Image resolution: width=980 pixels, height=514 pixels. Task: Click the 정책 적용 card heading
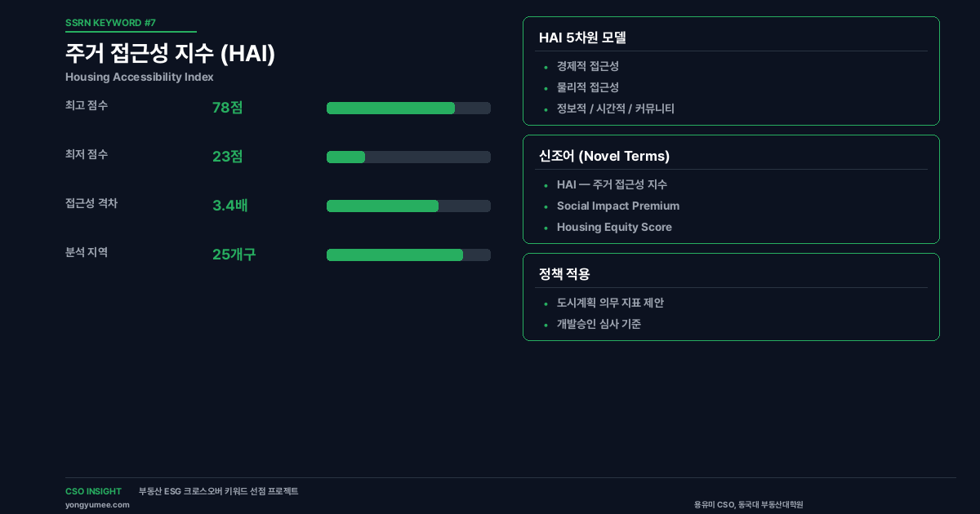563,274
